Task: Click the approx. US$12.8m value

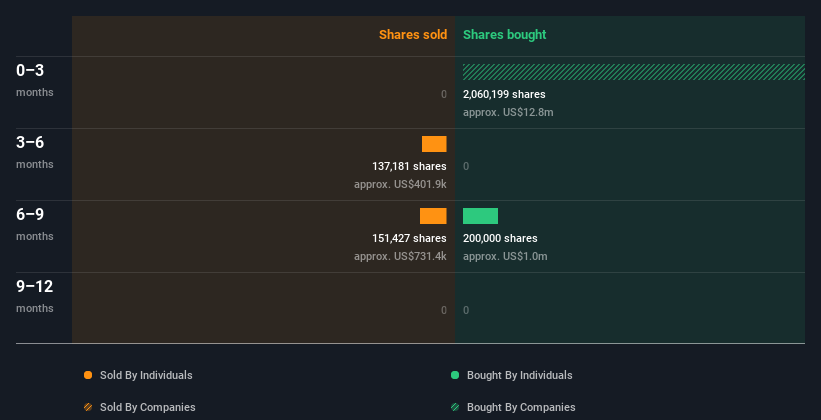Action: coord(508,112)
